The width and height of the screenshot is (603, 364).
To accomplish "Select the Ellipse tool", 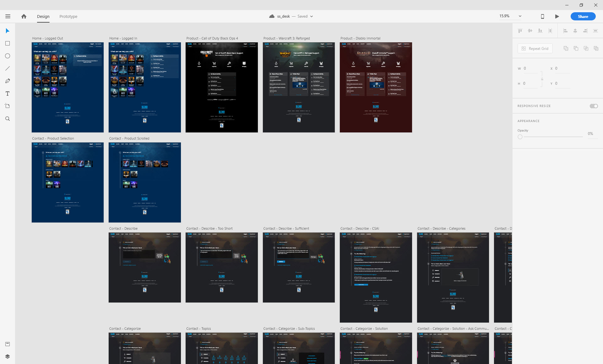I will pyautogui.click(x=8, y=56).
